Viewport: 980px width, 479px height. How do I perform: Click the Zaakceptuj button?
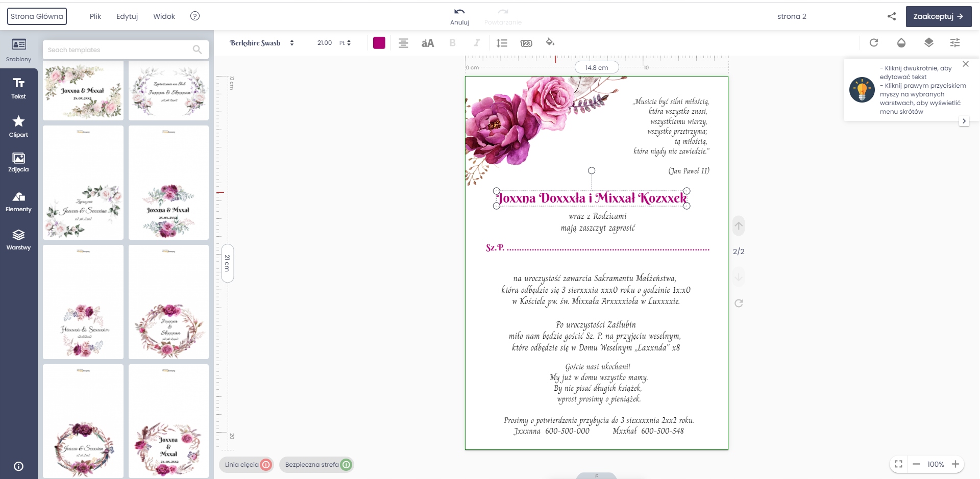click(938, 16)
